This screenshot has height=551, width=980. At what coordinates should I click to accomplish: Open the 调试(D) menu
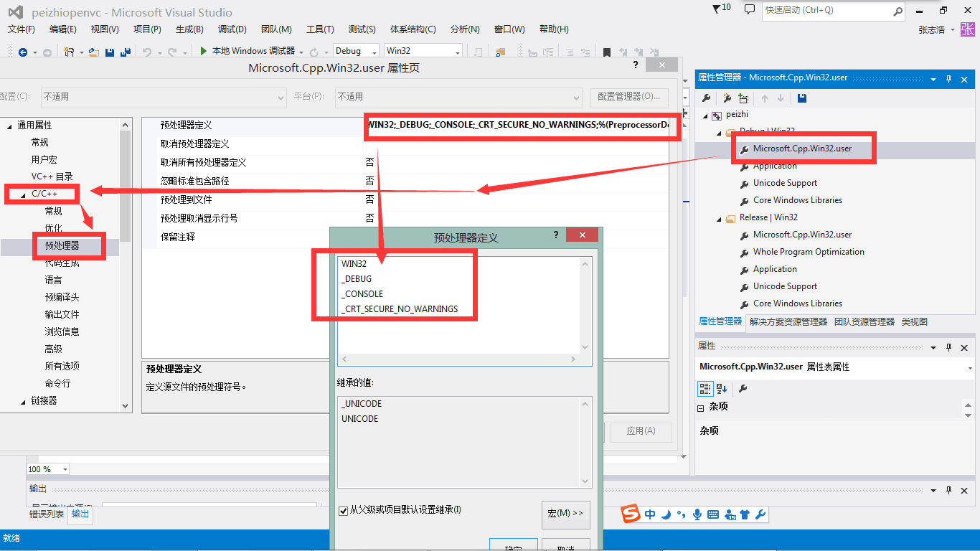pos(232,29)
